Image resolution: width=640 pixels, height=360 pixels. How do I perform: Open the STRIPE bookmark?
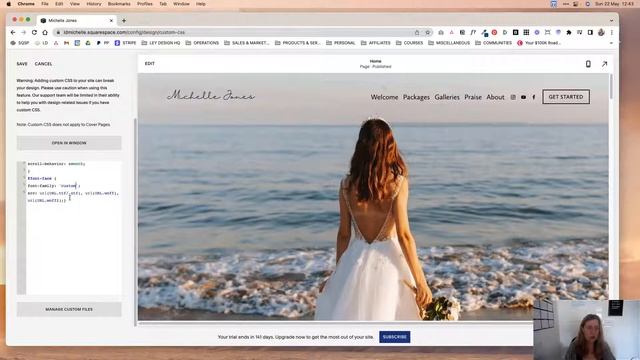pos(125,43)
